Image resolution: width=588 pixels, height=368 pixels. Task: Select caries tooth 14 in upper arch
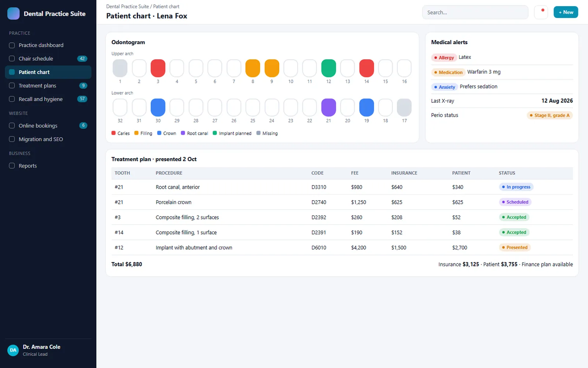[366, 68]
